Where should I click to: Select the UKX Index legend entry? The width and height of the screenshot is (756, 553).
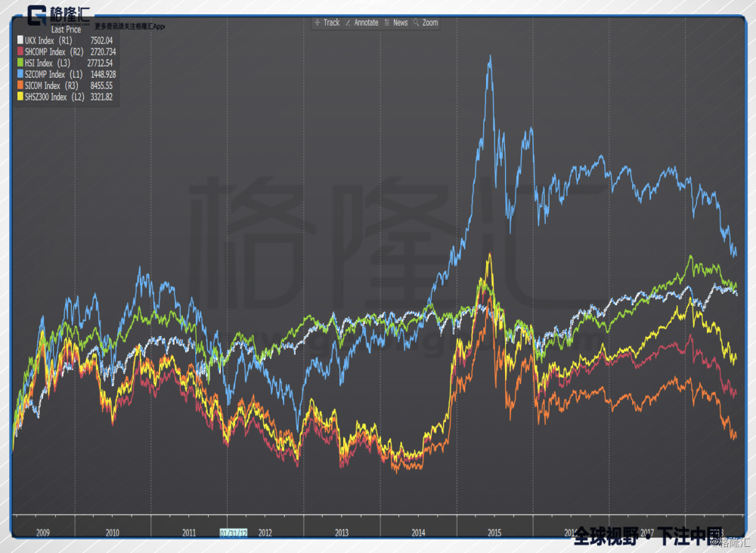(x=65, y=41)
